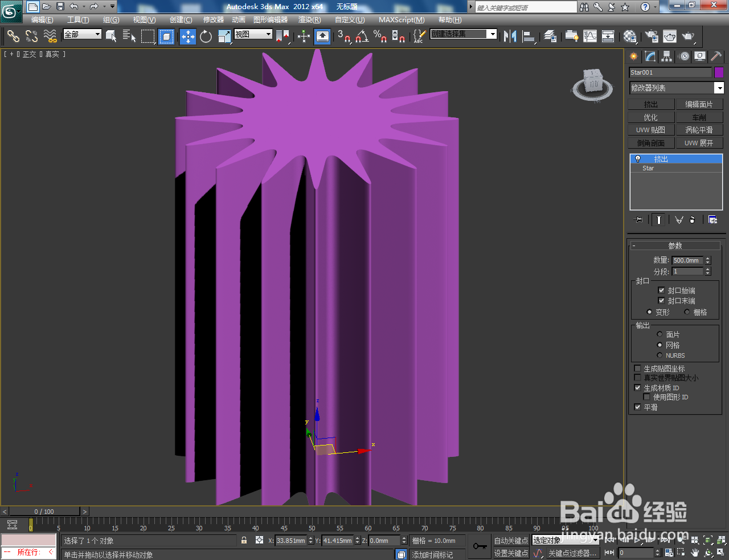
Task: Switch to the Create panel
Action: 634,56
